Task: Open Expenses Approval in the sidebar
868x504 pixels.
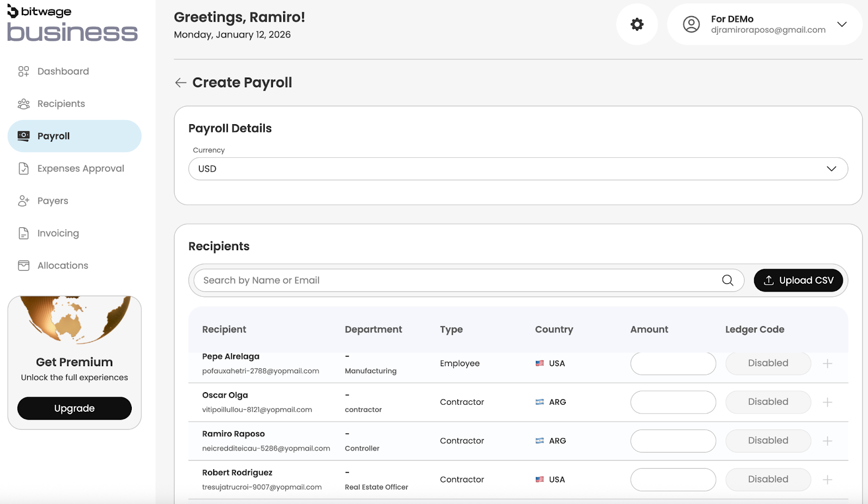Action: (80, 169)
